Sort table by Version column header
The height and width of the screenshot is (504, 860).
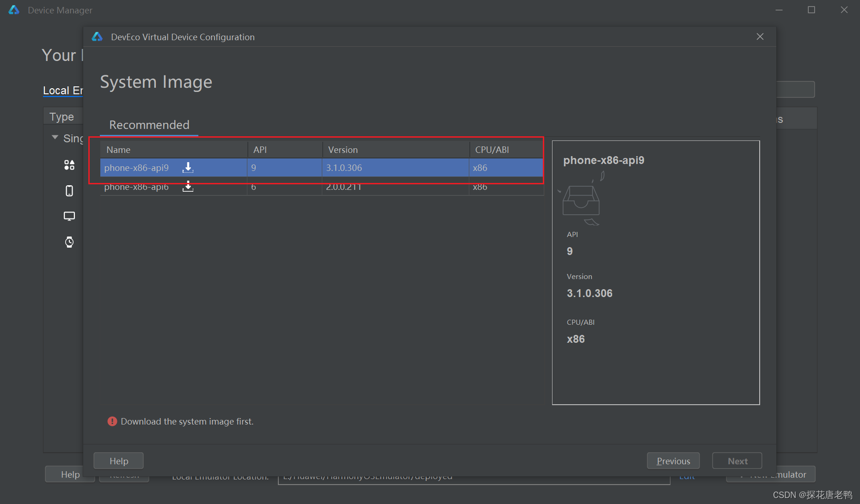[396, 150]
